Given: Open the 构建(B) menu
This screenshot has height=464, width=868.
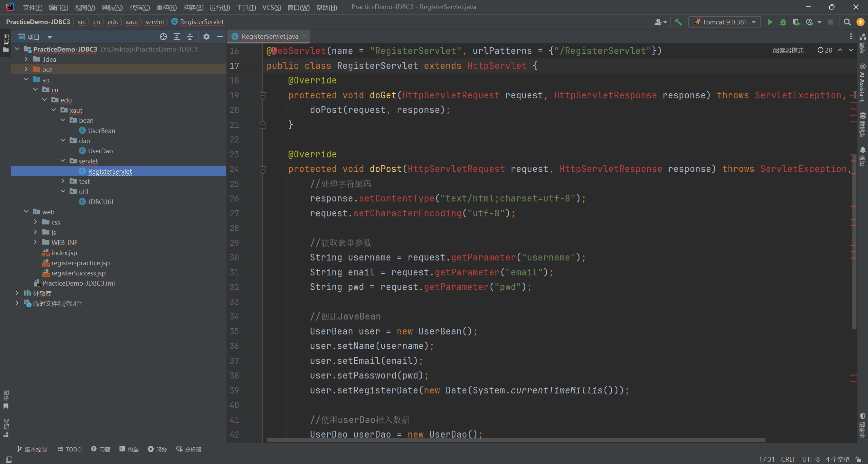Looking at the screenshot, I should coord(193,7).
